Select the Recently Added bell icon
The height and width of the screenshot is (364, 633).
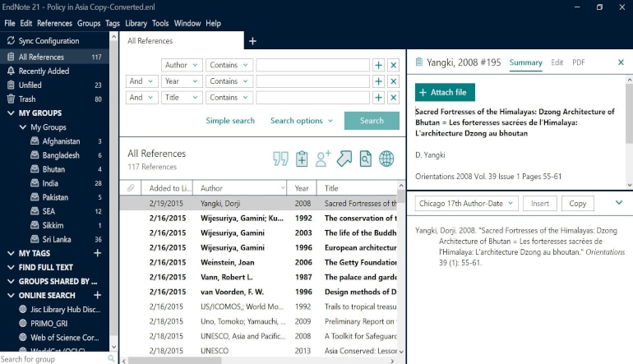point(11,71)
